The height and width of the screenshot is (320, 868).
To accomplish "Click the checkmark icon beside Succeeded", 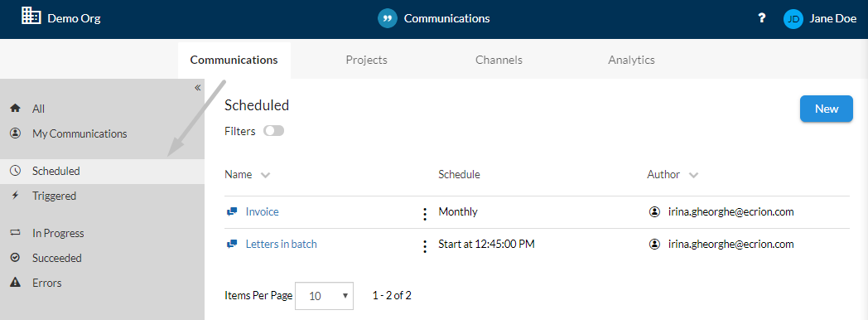I will point(16,258).
